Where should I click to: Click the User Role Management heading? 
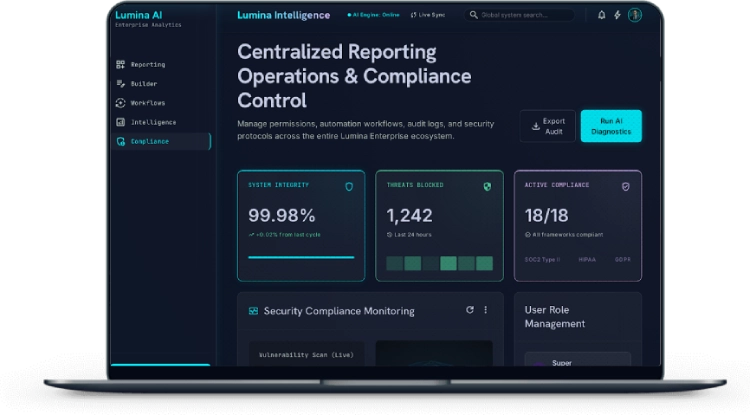click(554, 317)
